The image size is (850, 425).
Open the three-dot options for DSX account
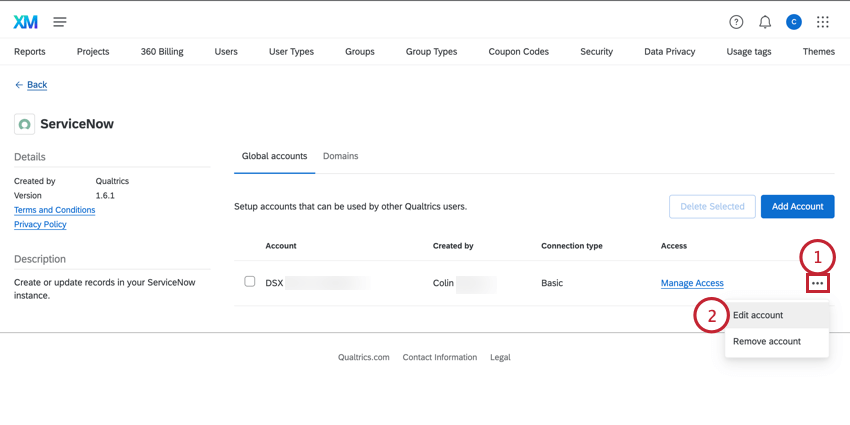click(x=817, y=283)
